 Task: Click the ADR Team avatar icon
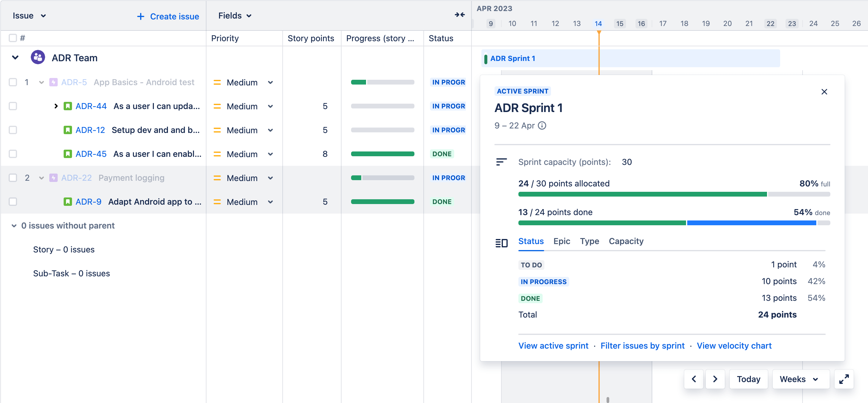[37, 57]
